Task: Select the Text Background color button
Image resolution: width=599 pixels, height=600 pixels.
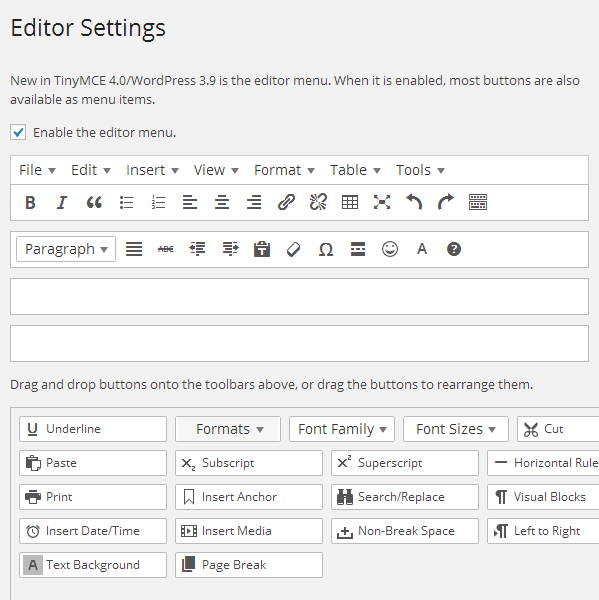Action: pyautogui.click(x=93, y=565)
